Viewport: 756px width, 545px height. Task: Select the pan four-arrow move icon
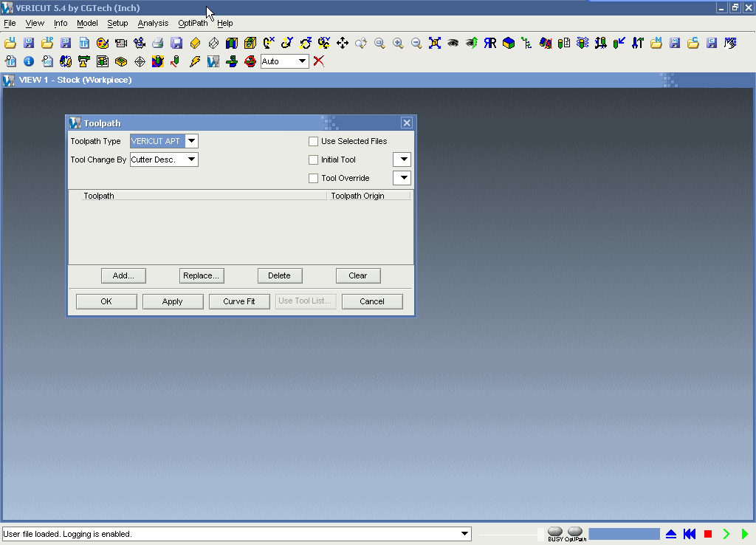343,43
